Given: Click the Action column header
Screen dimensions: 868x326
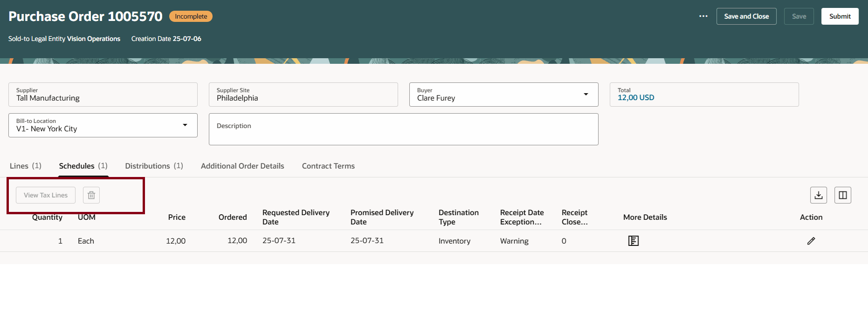Looking at the screenshot, I should click(x=811, y=217).
